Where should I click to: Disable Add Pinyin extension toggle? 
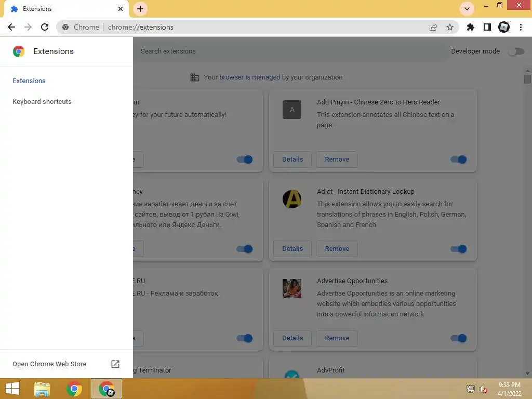click(458, 159)
